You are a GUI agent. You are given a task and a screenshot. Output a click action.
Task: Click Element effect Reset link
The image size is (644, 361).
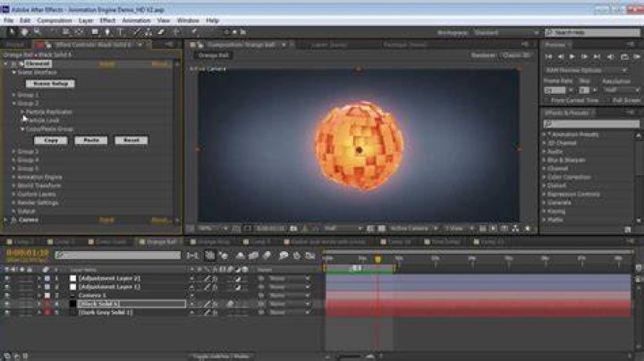[106, 63]
